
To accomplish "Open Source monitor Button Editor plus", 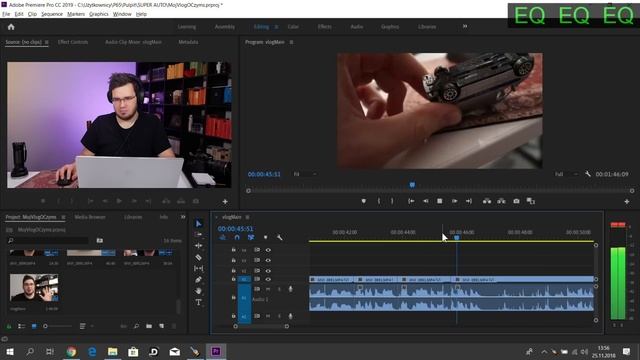I will 225,202.
